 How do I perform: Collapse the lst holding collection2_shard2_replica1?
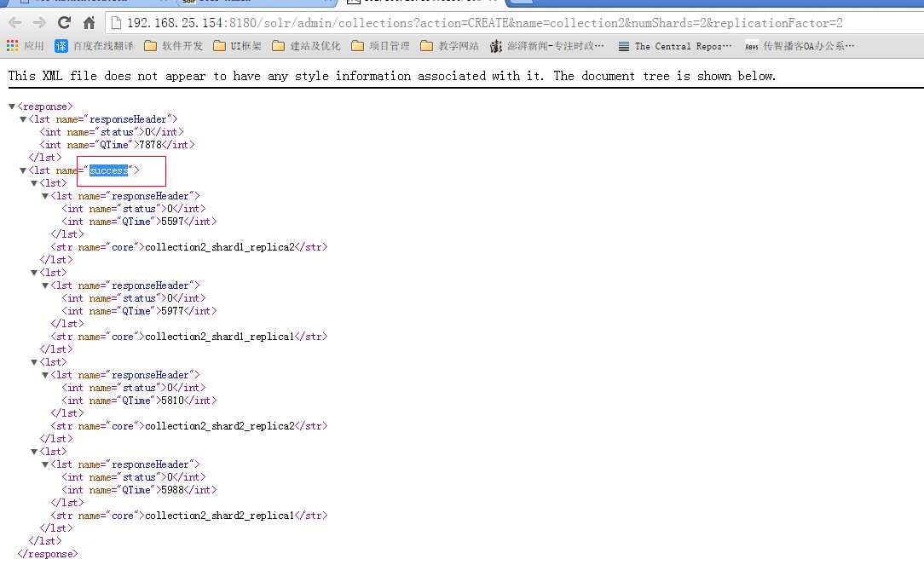coord(33,452)
